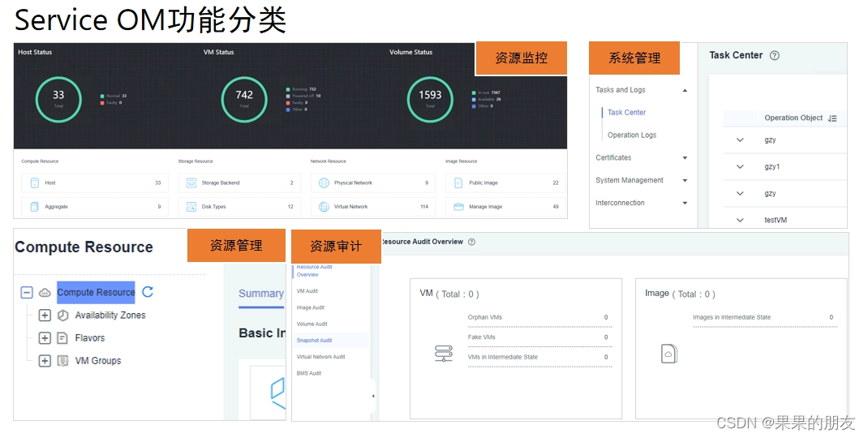Open Resource Audit Overview menu item
Viewport: 868px width, 438px height.
tap(315, 270)
